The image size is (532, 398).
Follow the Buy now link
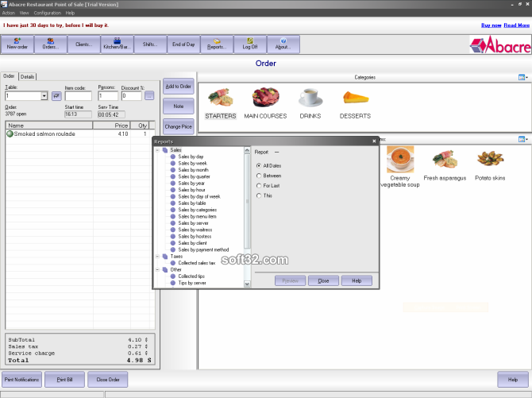pyautogui.click(x=491, y=25)
